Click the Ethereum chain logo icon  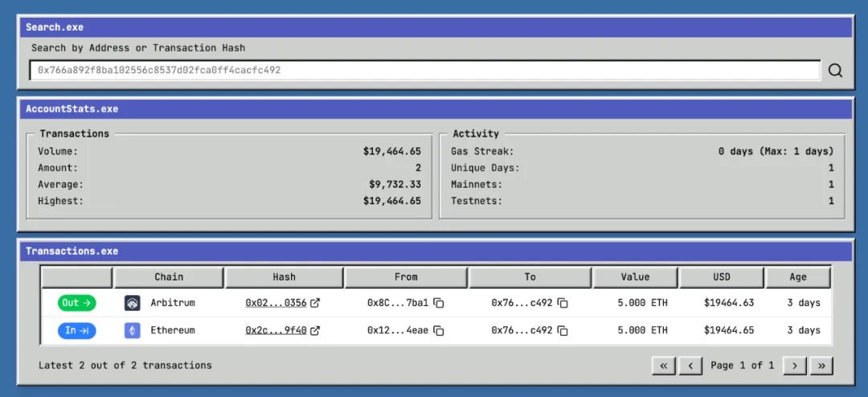tap(133, 330)
